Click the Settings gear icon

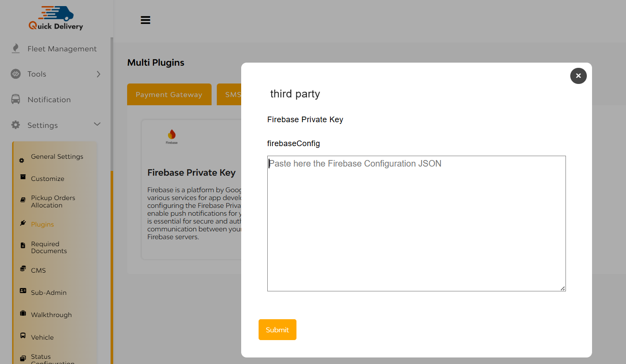[x=16, y=125]
